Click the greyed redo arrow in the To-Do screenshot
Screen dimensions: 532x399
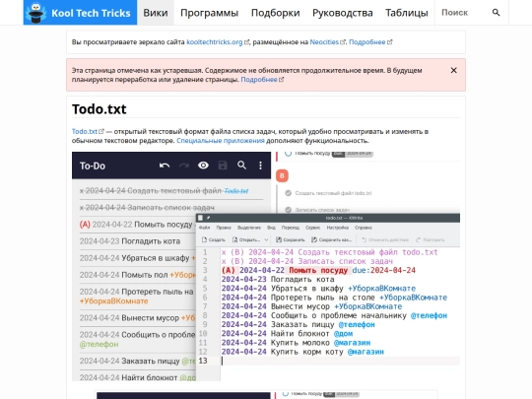pyautogui.click(x=184, y=166)
